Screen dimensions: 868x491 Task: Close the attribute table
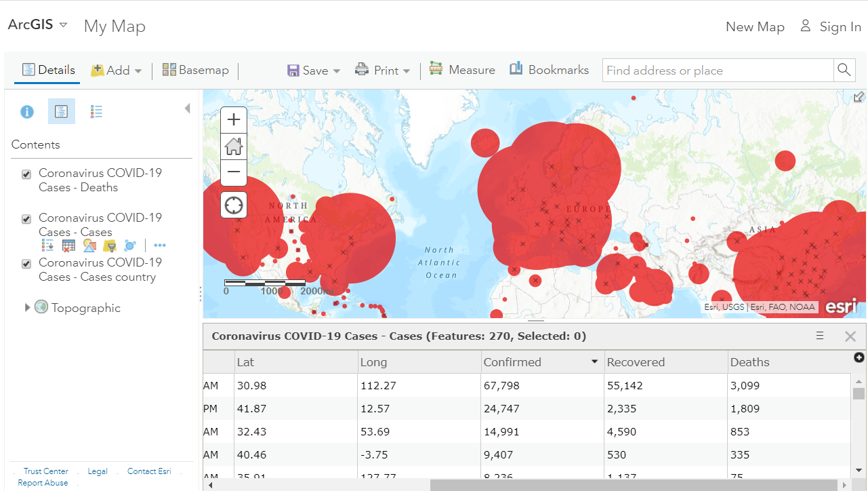point(850,336)
